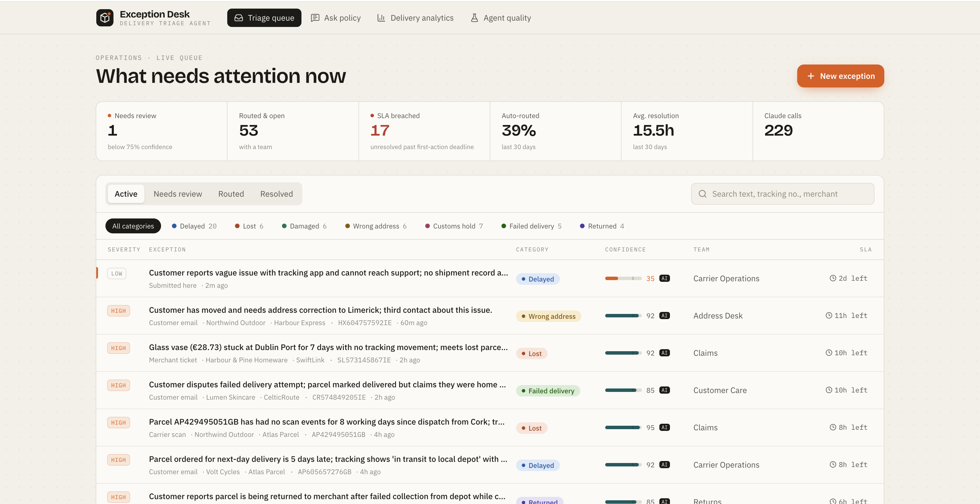This screenshot has height=504, width=980.
Task: Open the disputed failed delivery attempt exception
Action: [490, 390]
